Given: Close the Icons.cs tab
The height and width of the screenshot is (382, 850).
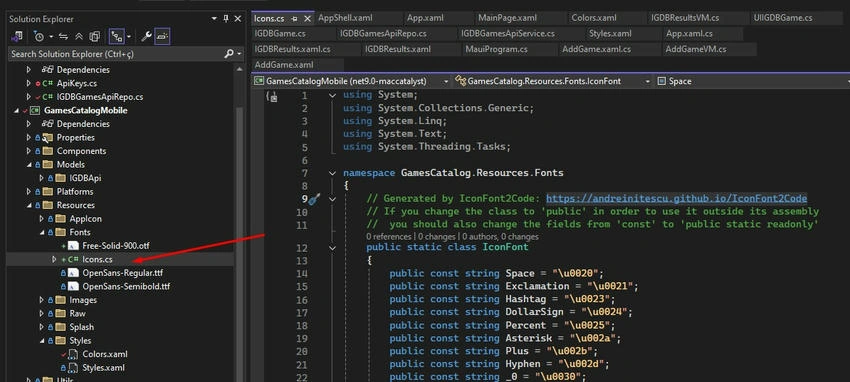Looking at the screenshot, I should tap(307, 18).
